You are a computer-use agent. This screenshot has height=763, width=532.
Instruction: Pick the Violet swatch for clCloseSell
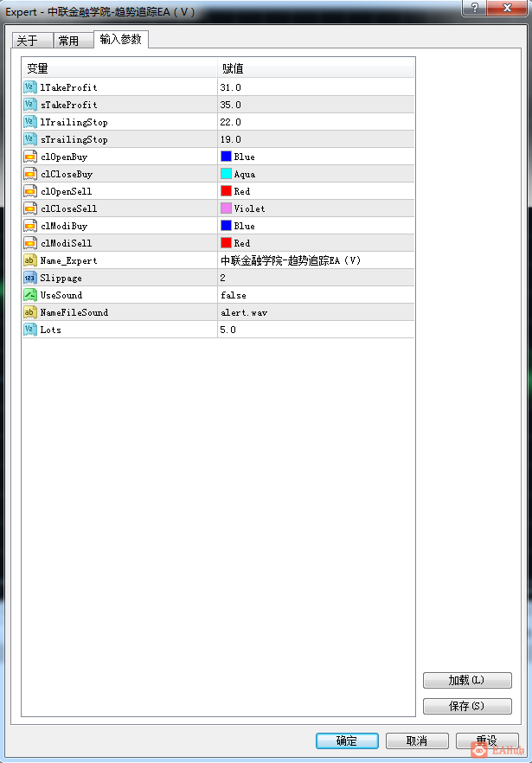226,208
